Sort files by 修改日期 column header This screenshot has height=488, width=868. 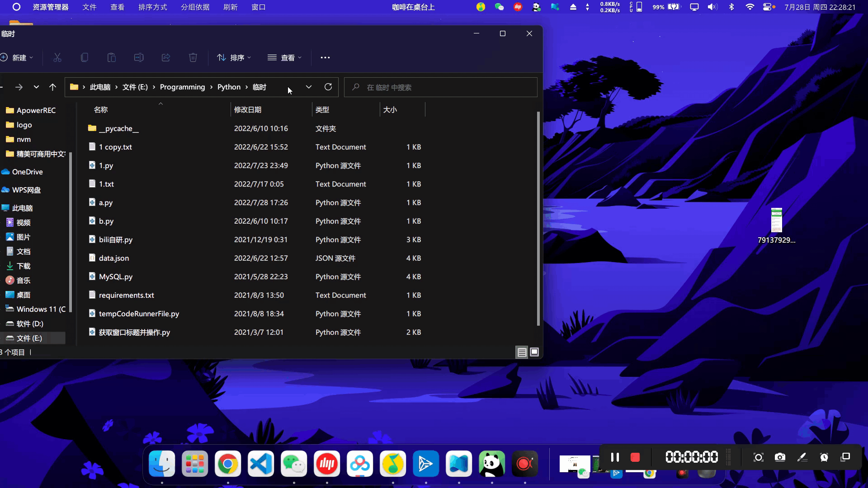pos(248,110)
